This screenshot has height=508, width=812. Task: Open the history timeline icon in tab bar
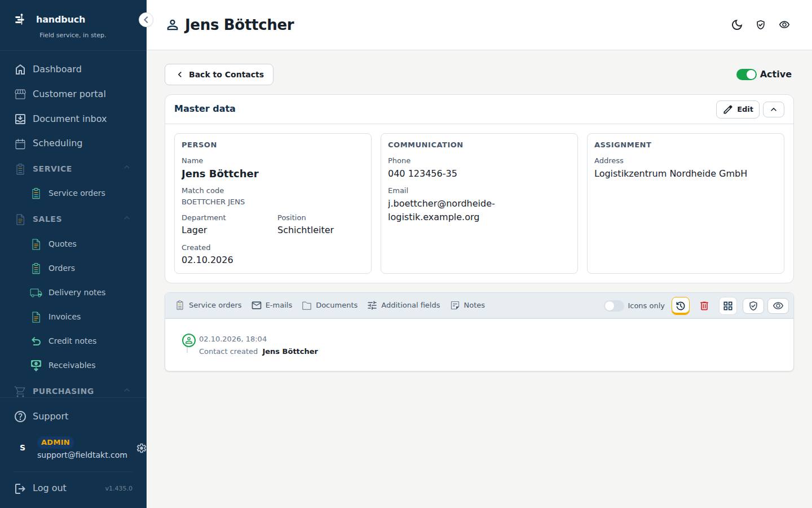(x=681, y=305)
